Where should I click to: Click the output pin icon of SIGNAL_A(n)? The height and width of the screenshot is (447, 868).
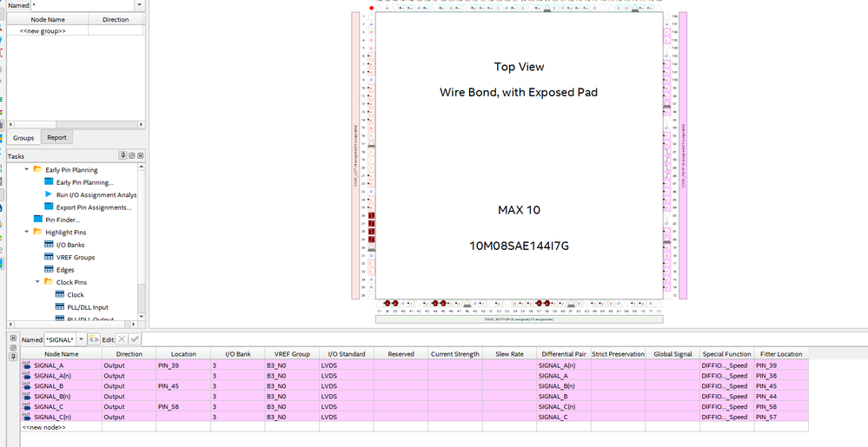tap(26, 375)
